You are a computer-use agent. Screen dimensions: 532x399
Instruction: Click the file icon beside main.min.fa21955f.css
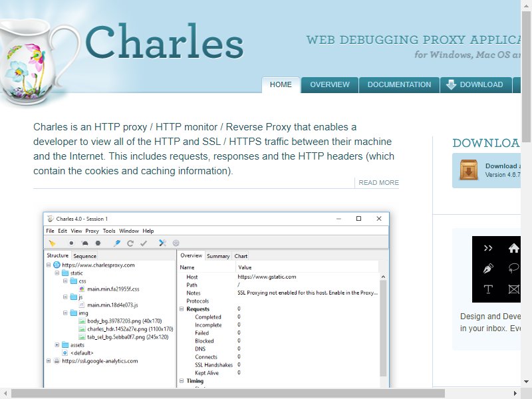tap(82, 289)
